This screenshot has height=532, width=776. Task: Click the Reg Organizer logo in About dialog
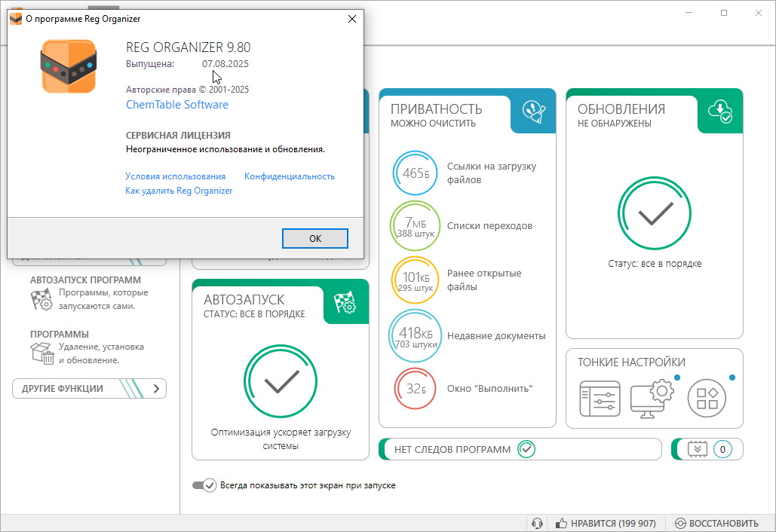point(69,66)
